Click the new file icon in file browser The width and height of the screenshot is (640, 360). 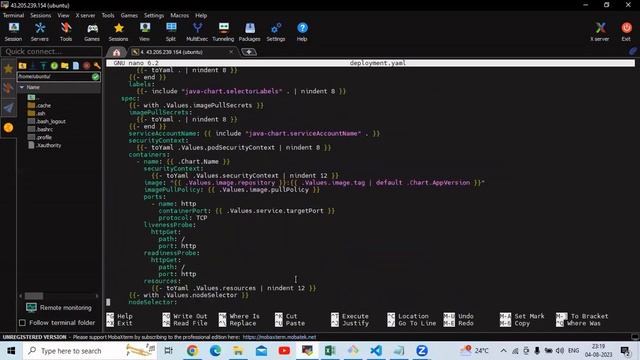76,66
